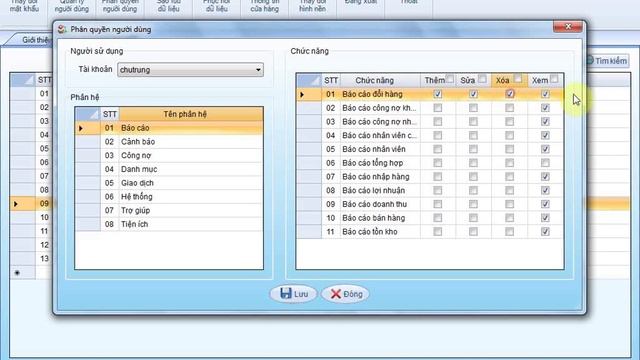Viewport: 640px width, 360px height.
Task: Select the Báo cáo bán hàng function row
Action: pos(430,218)
